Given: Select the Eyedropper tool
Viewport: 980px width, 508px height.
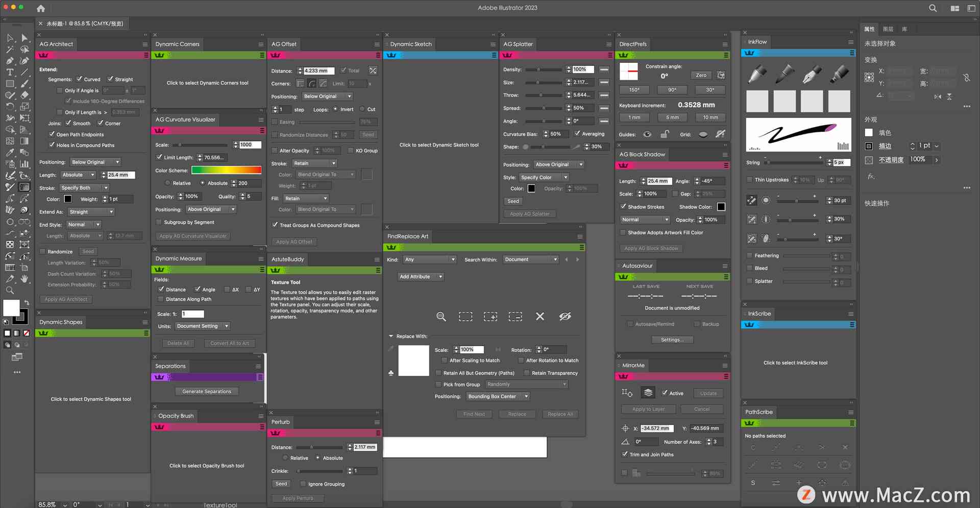Looking at the screenshot, I should click(x=10, y=153).
